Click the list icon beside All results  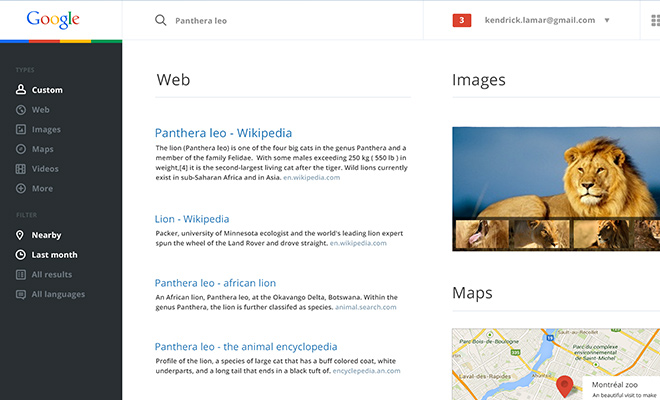[x=21, y=275]
